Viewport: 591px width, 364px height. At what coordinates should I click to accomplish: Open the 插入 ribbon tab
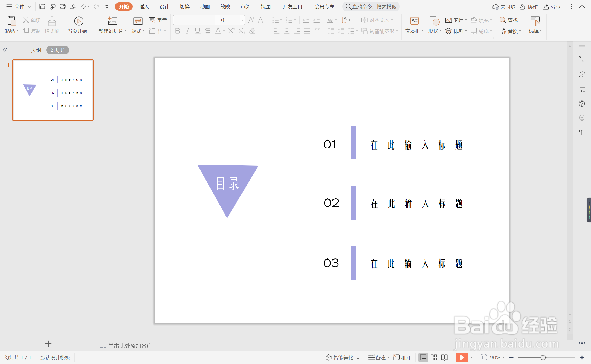pyautogui.click(x=144, y=7)
